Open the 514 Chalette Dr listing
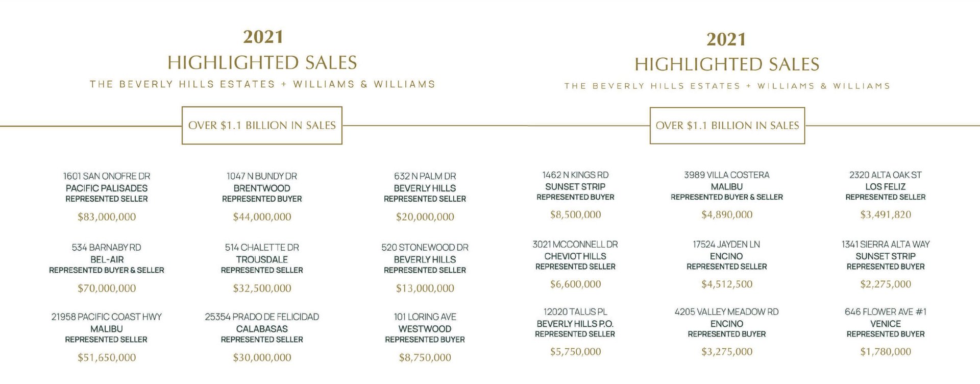Image resolution: width=980 pixels, height=384 pixels. (262, 248)
